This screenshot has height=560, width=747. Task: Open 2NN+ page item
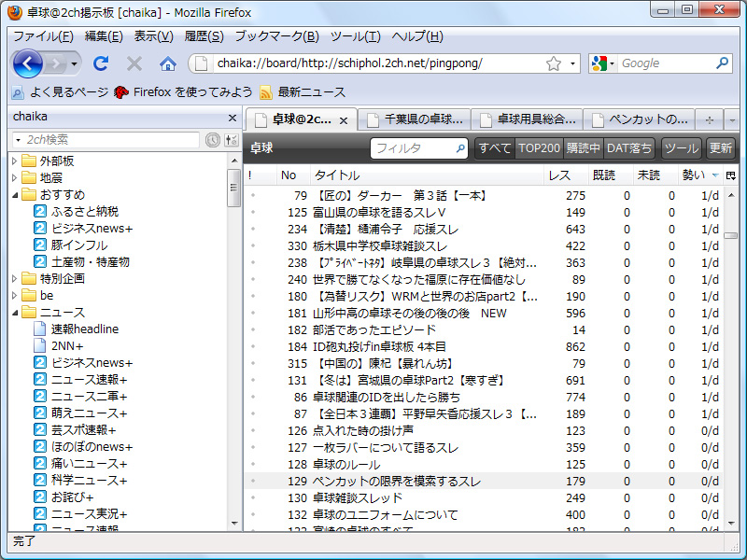click(x=59, y=346)
